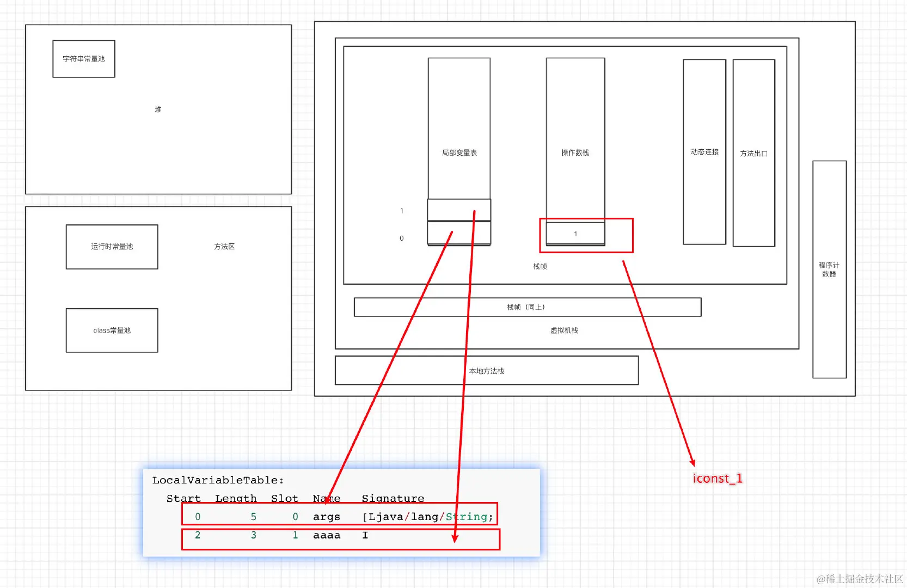Select the 动态连接 box
907x588 pixels.
pyautogui.click(x=704, y=152)
